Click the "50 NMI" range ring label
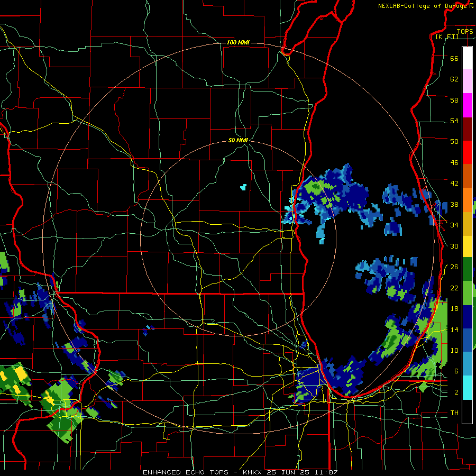The height and width of the screenshot is (476, 476). [x=239, y=140]
